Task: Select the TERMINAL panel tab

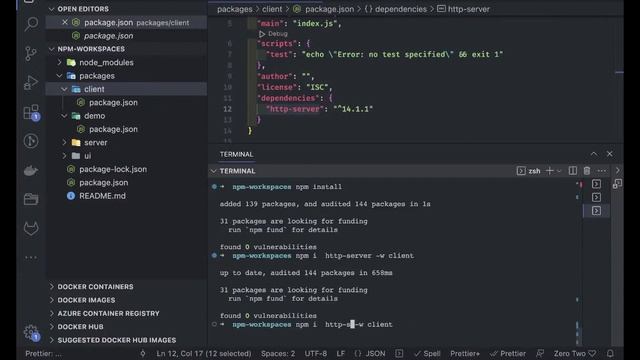Action: (x=236, y=154)
